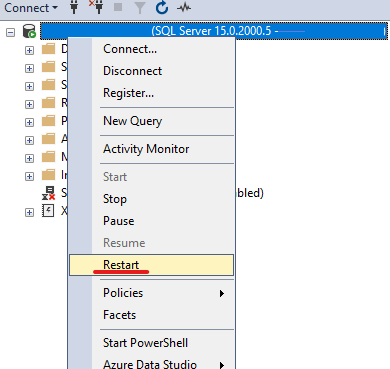Open the Policies submenu
Image resolution: width=390 pixels, height=369 pixels.
(151, 293)
